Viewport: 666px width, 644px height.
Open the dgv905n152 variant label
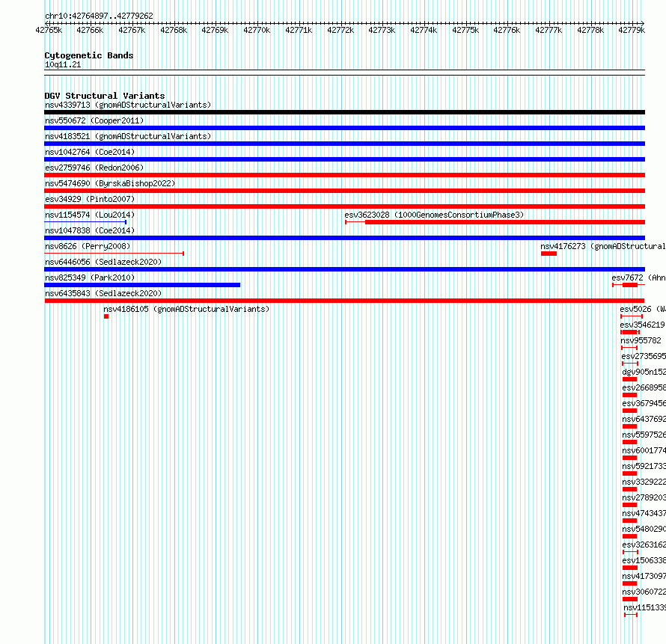coord(644,372)
